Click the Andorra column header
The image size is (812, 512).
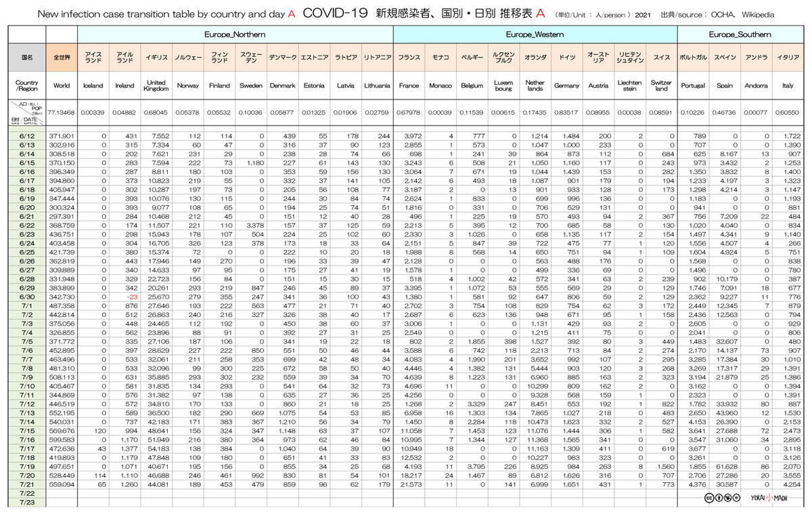[x=756, y=86]
